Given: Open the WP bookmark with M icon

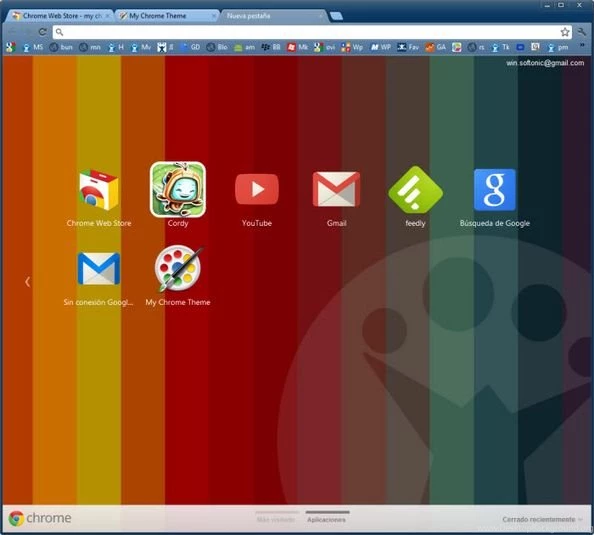Looking at the screenshot, I should 380,47.
